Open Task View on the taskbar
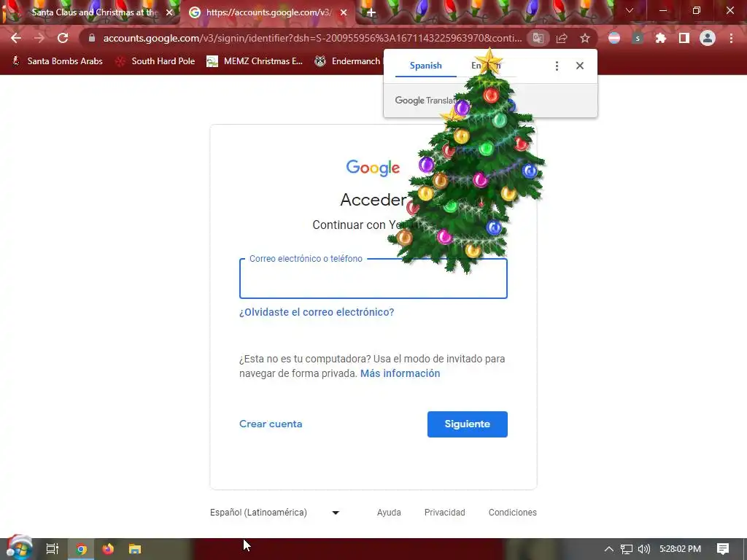This screenshot has height=560, width=747. coord(53,549)
